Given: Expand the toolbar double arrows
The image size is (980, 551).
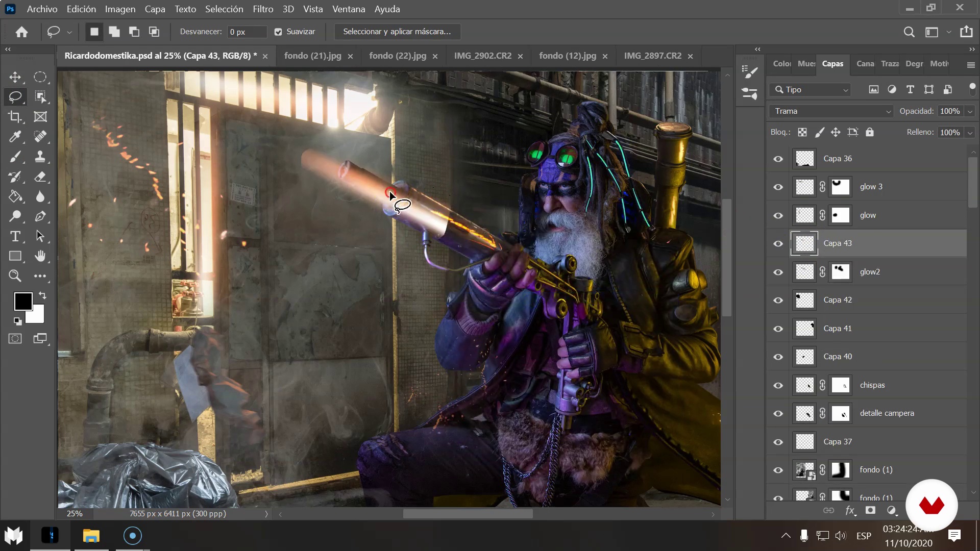Looking at the screenshot, I should pyautogui.click(x=8, y=49).
